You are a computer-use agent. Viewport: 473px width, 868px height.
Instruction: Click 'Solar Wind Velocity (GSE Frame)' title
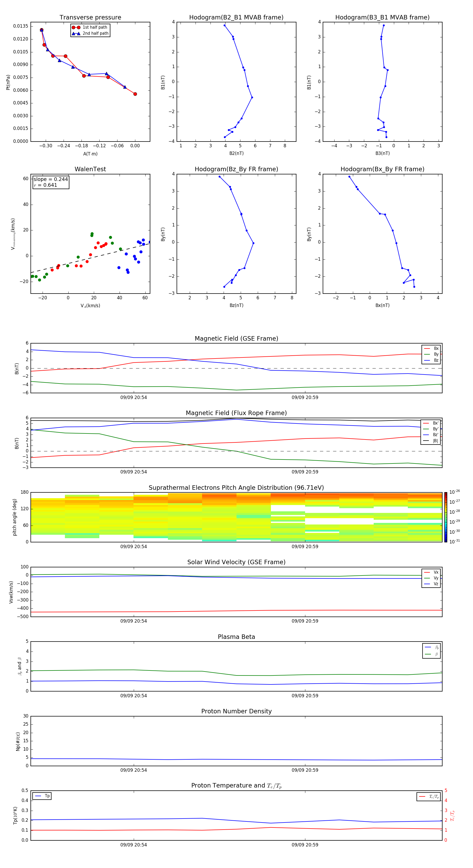pos(236,562)
